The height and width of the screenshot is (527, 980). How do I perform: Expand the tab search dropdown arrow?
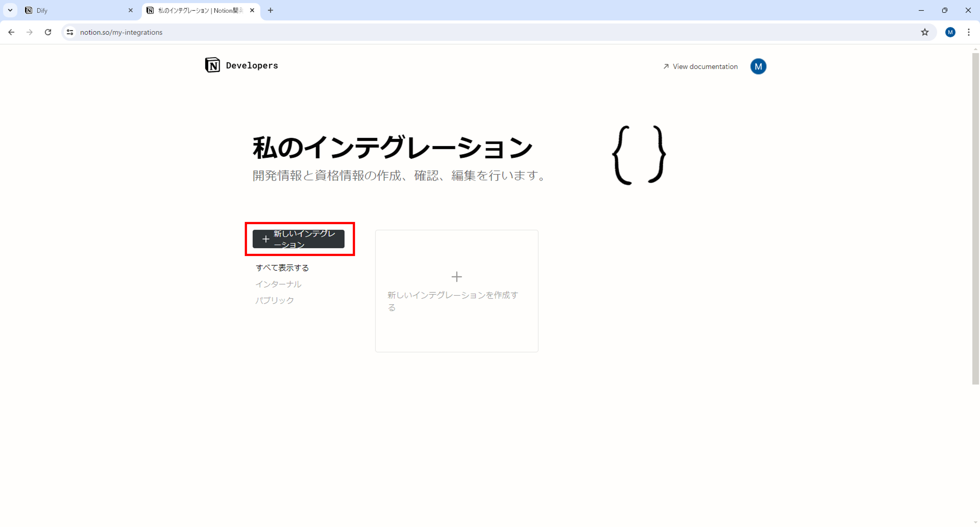coord(10,10)
